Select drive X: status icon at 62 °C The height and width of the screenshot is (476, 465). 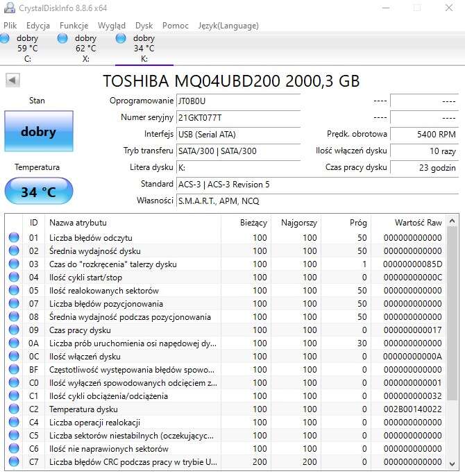coord(63,39)
